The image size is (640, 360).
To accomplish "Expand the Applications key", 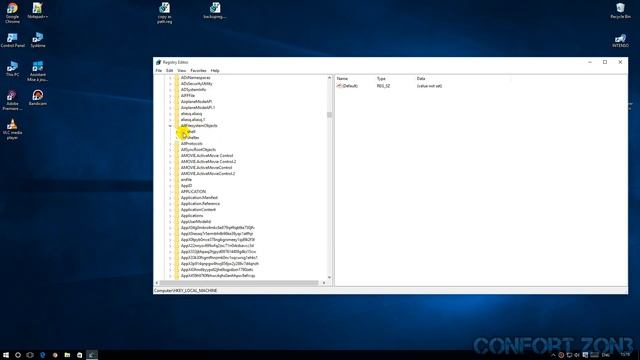I will coord(170,216).
